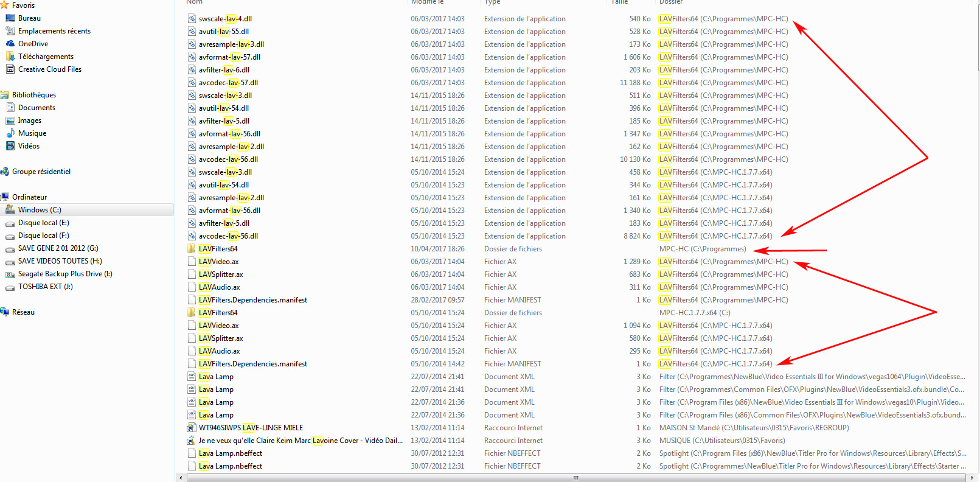Click the Réseau network icon

[x=4, y=312]
